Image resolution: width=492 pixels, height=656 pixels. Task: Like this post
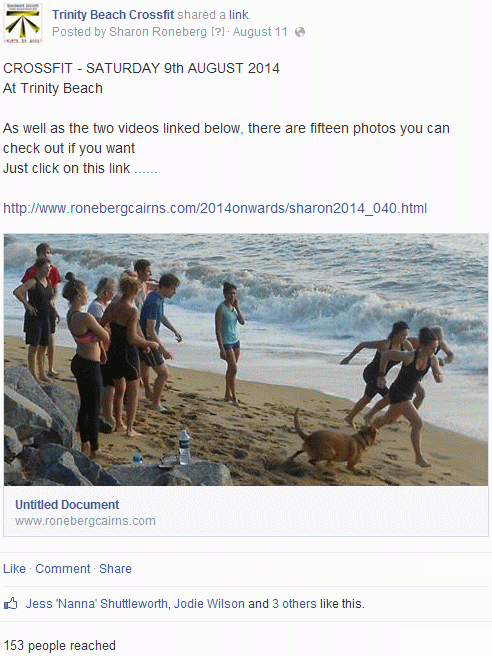tap(14, 569)
